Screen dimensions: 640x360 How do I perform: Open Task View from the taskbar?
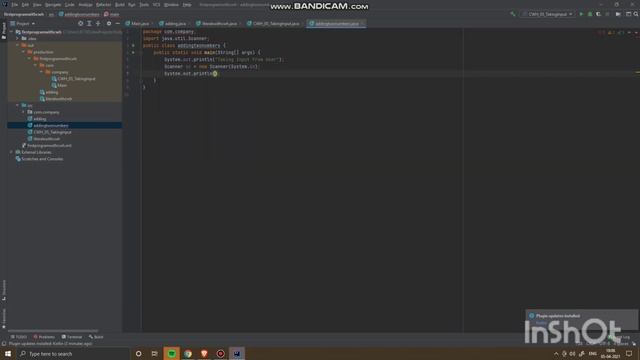(154, 353)
